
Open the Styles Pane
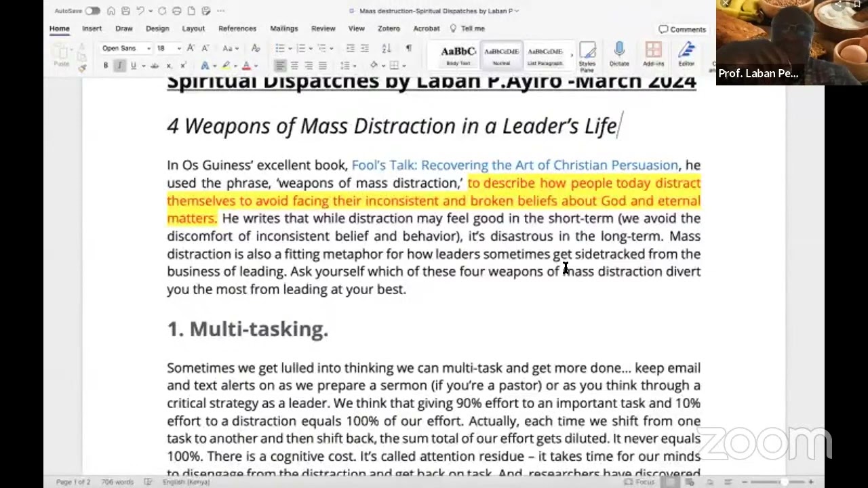(x=587, y=56)
